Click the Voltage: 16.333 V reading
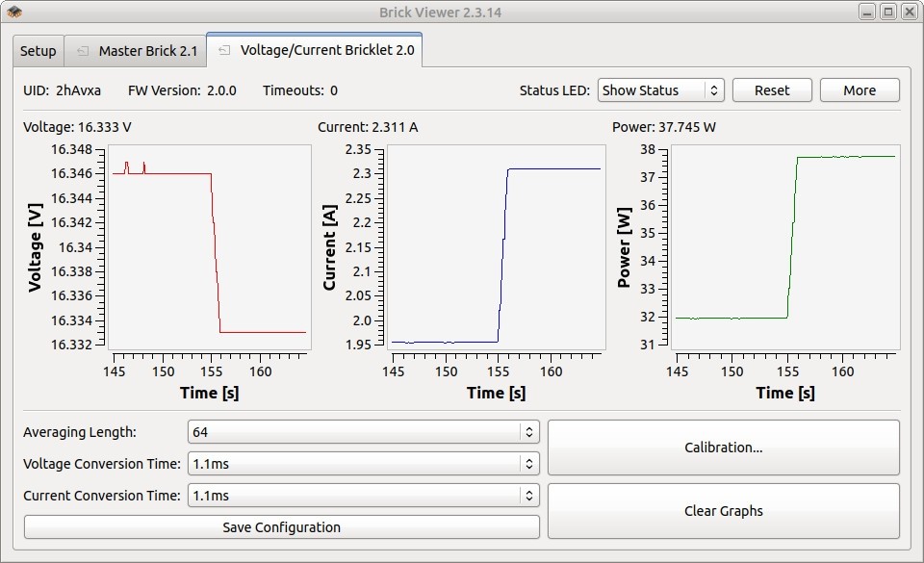The height and width of the screenshot is (563, 924). click(77, 127)
